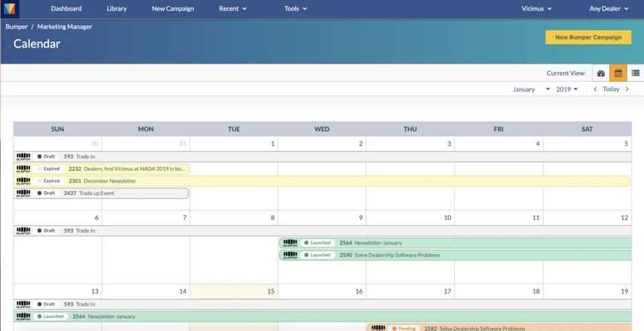Image resolution: width=644 pixels, height=331 pixels.
Task: Select calendar day 19
Action: 625,291
